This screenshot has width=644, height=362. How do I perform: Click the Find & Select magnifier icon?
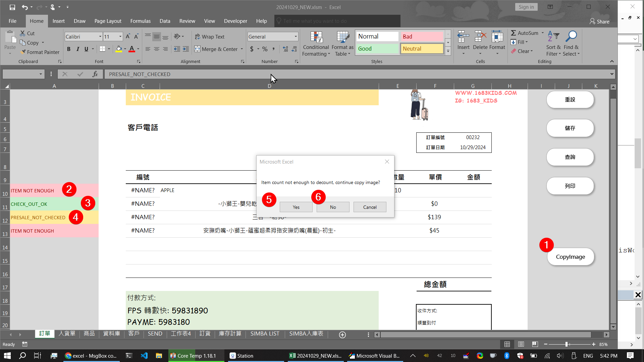[x=571, y=36]
